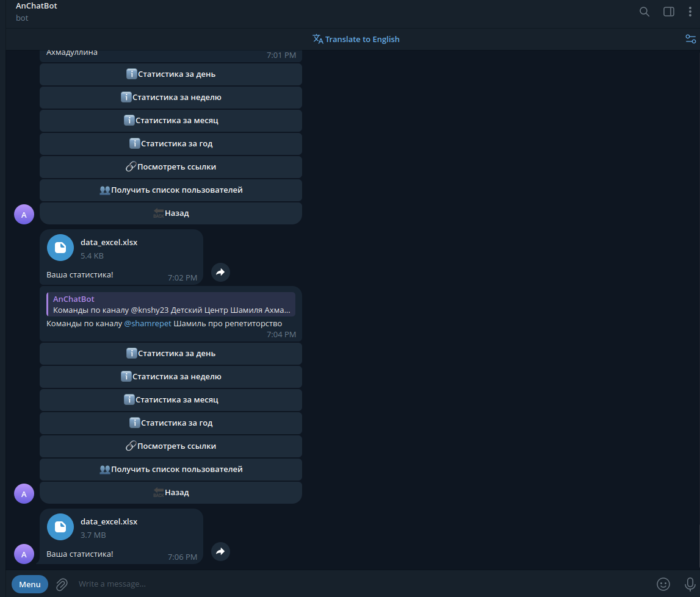Open the emoji picker
Screen dimensions: 700x597
pyautogui.click(x=663, y=584)
